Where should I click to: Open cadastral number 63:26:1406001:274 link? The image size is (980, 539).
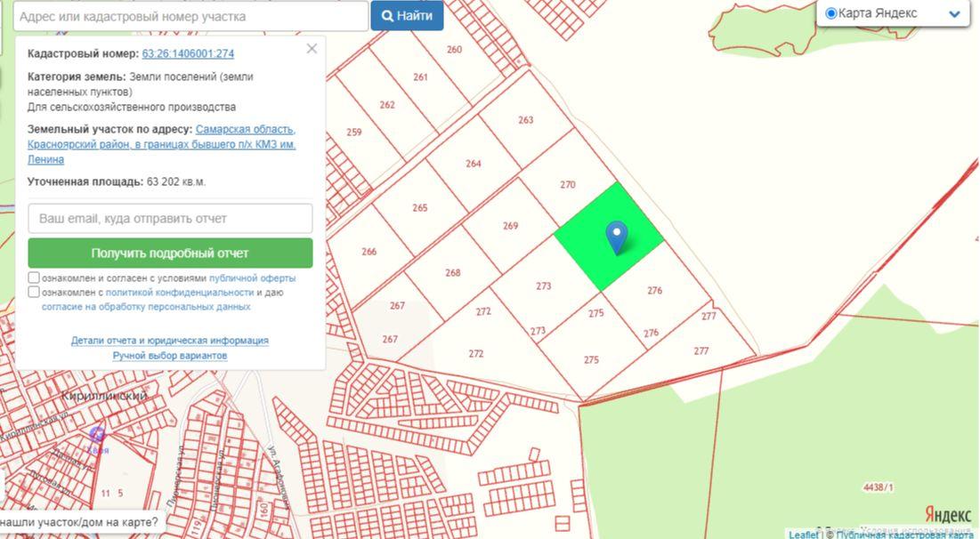pyautogui.click(x=188, y=53)
